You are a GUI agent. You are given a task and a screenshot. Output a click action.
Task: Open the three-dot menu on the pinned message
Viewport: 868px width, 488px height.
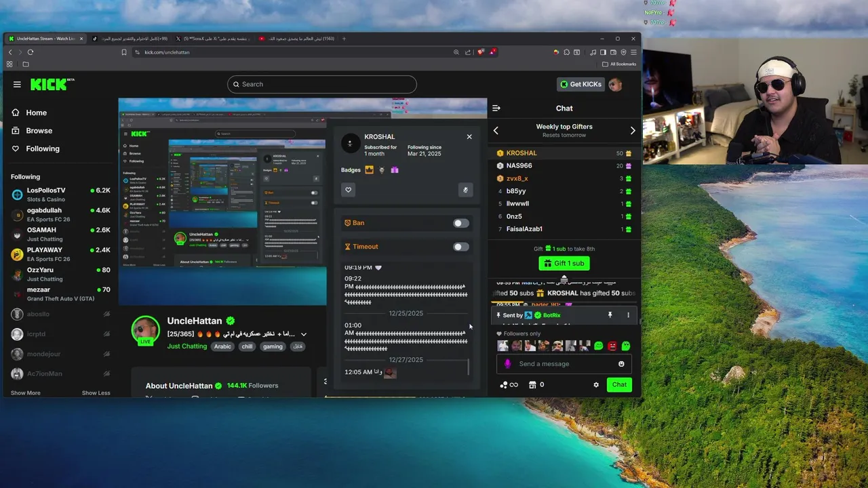tap(628, 315)
